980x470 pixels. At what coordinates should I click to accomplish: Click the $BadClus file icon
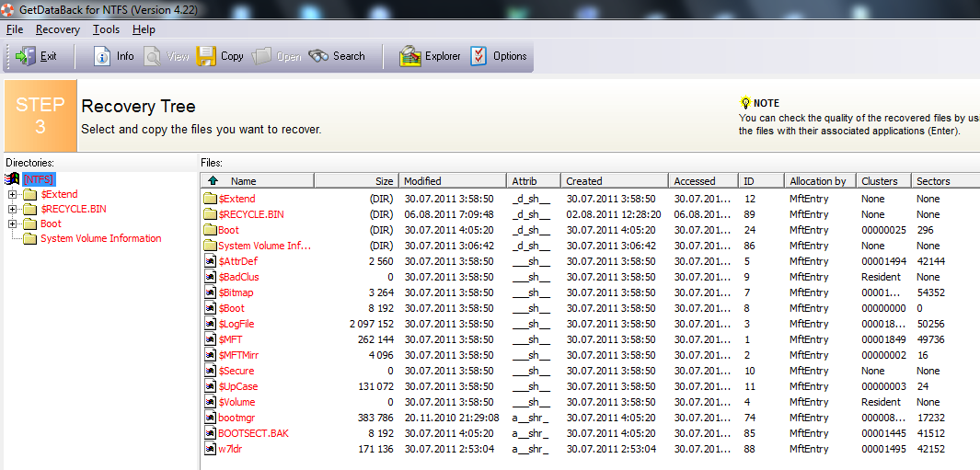[x=211, y=277]
